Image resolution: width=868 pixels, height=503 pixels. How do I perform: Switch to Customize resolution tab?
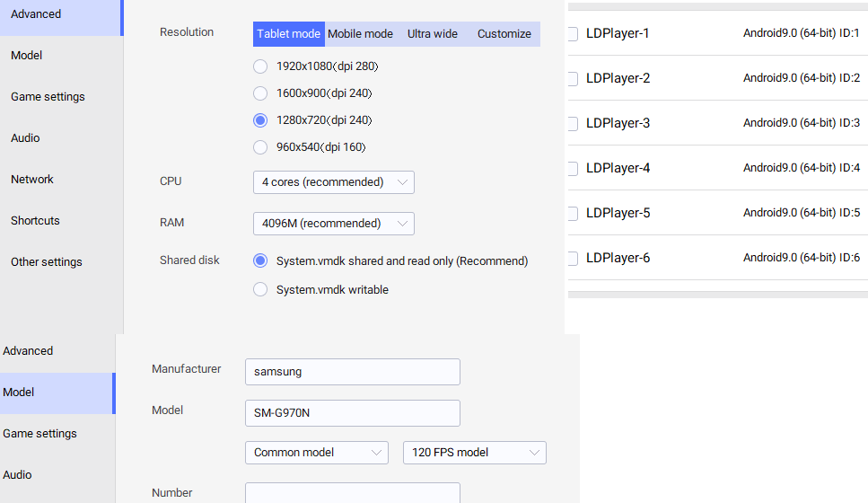coord(504,34)
